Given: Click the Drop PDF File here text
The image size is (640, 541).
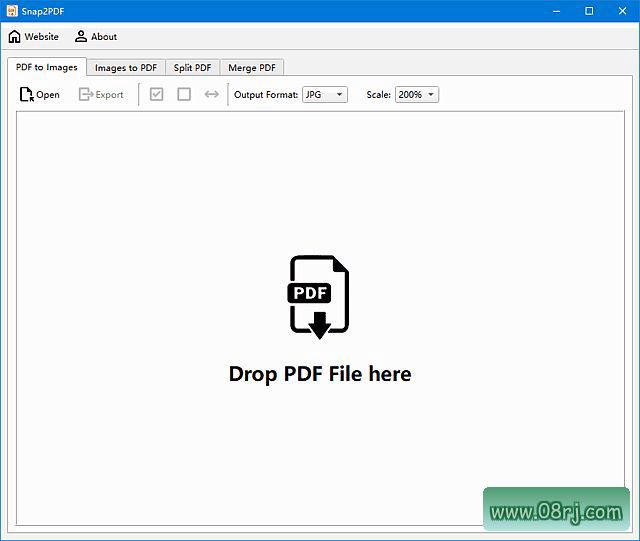Looking at the screenshot, I should (x=320, y=374).
